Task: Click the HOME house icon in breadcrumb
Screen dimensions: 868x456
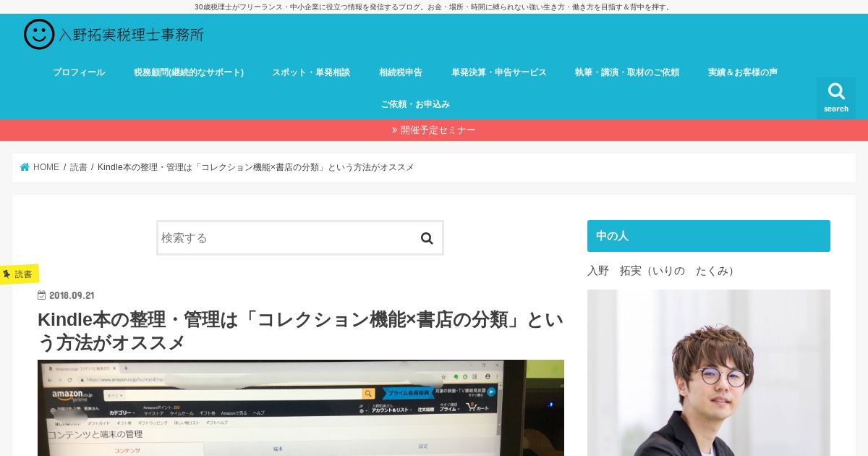Action: [25, 167]
